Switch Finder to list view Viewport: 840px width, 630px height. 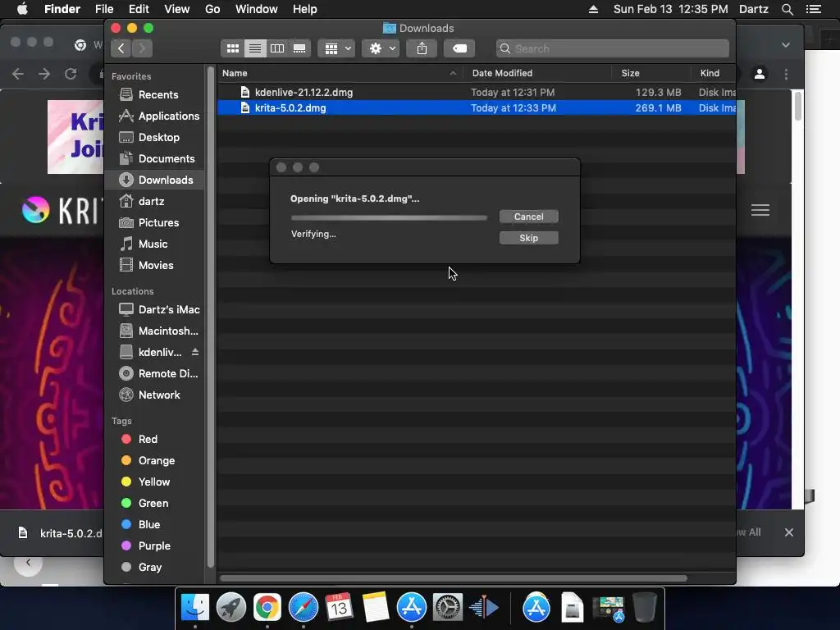pyautogui.click(x=255, y=48)
